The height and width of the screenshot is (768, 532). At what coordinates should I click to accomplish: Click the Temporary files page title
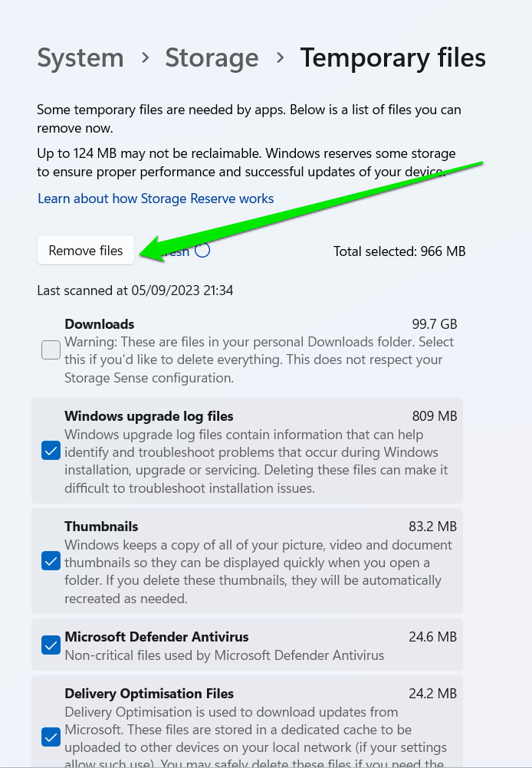[x=393, y=57]
